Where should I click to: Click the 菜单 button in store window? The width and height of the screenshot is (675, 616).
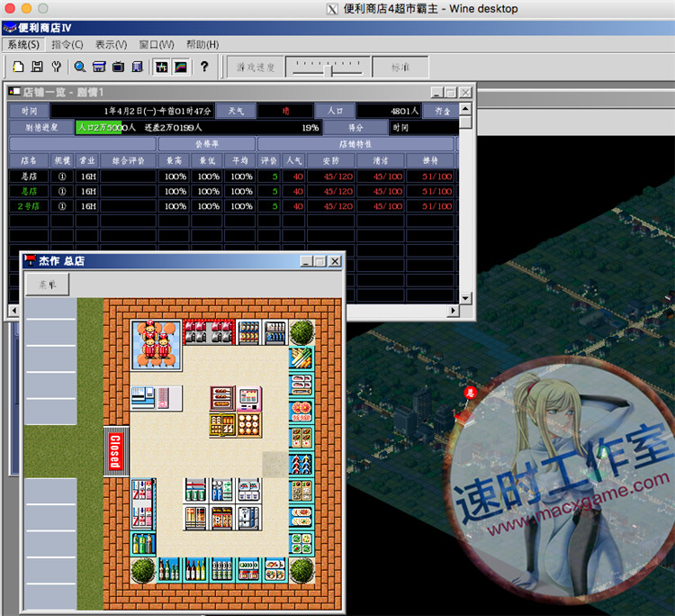coord(48,285)
